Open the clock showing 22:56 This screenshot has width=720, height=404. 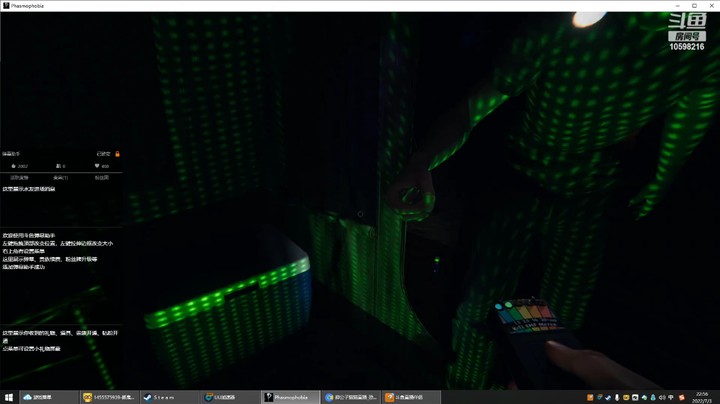[x=702, y=398]
